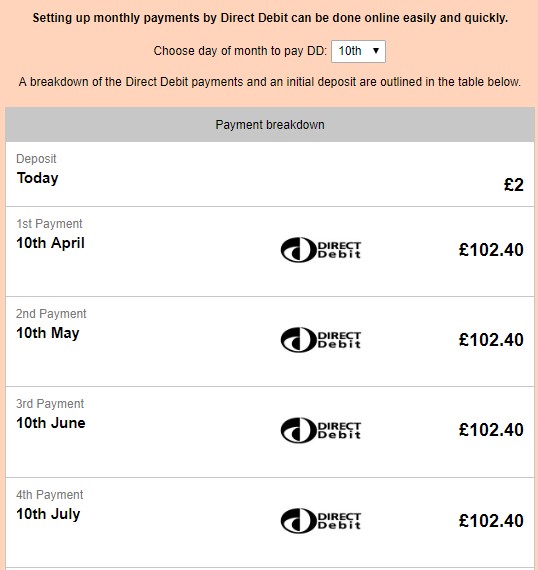Click the Deposit Today row
The image size is (538, 570).
point(270,174)
